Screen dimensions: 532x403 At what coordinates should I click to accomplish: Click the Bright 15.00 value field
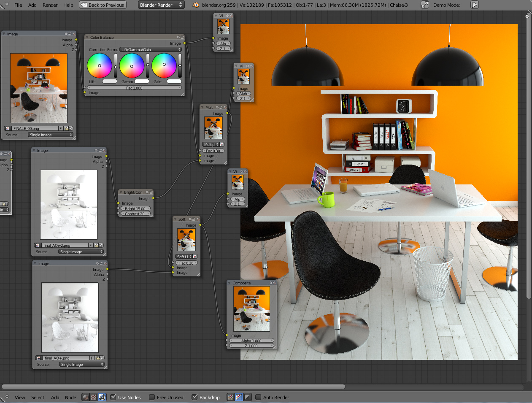click(x=135, y=208)
